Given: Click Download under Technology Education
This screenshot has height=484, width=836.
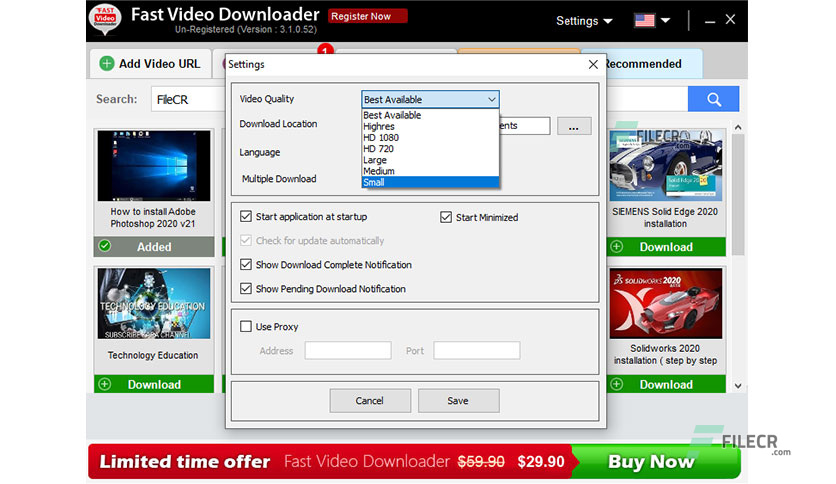Looking at the screenshot, I should (154, 384).
